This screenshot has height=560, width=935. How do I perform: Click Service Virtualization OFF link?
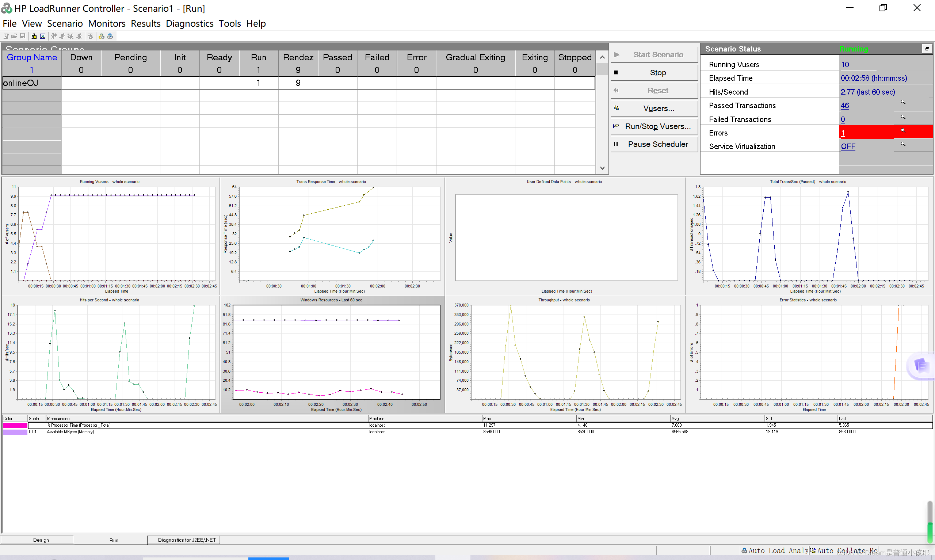(848, 146)
